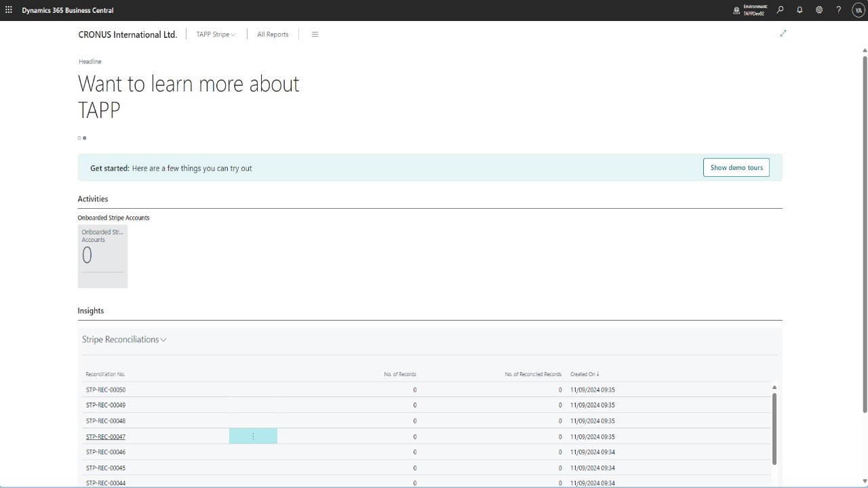Click the reconciliations list scrollbar thumb
The image size is (868, 488).
(x=774, y=428)
